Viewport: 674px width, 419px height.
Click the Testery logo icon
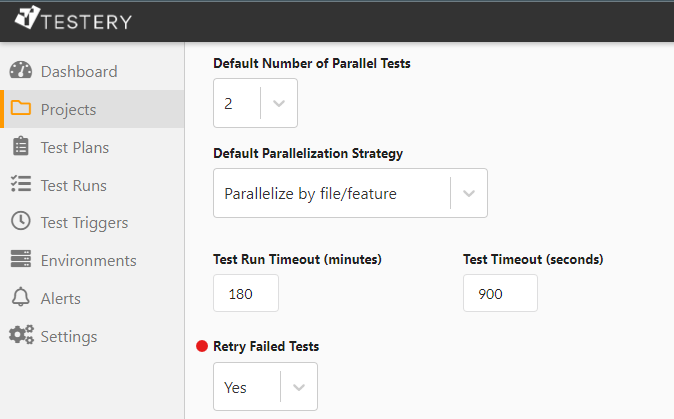tap(29, 19)
